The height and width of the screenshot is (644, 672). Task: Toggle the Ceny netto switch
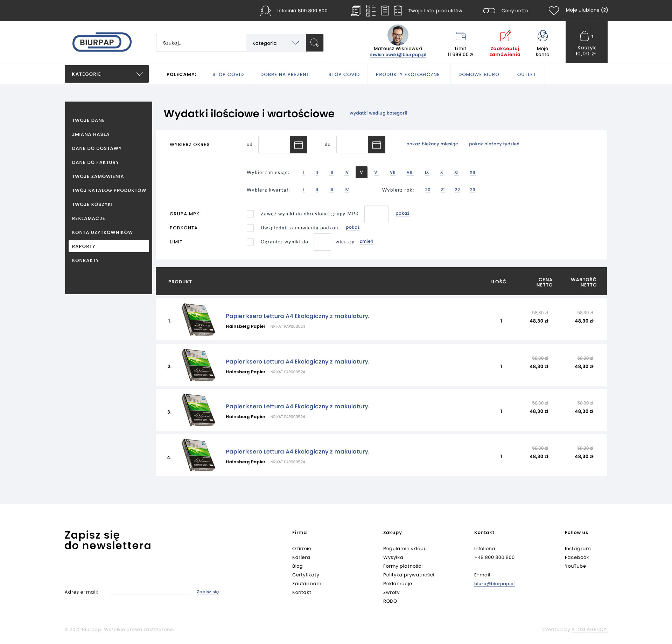tap(489, 11)
